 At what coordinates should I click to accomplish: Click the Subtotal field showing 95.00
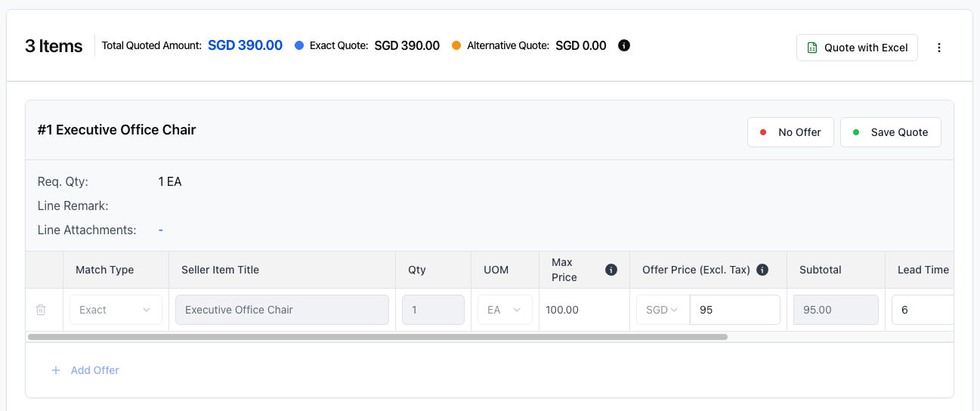coord(836,310)
